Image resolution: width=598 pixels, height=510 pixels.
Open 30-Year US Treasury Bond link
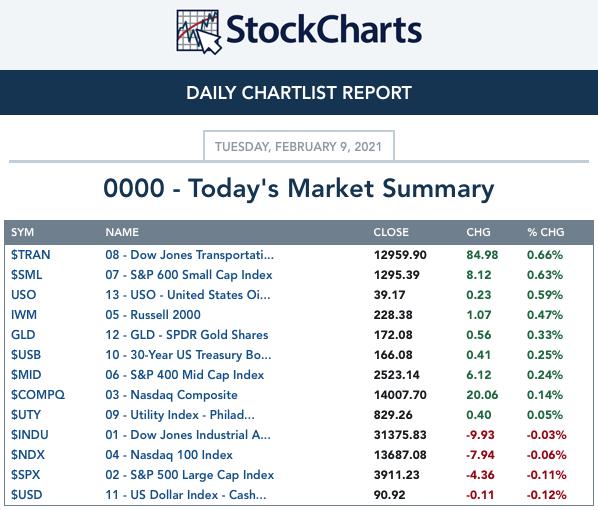pos(188,355)
